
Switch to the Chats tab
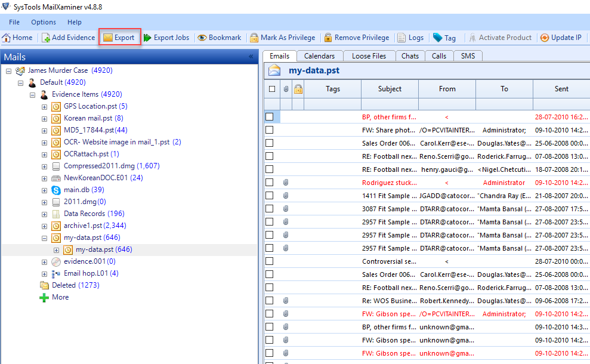click(410, 56)
